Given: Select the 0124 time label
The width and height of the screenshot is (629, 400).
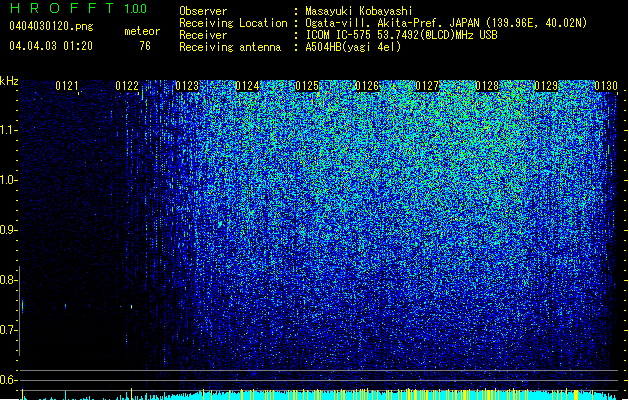Looking at the screenshot, I should 247,86.
